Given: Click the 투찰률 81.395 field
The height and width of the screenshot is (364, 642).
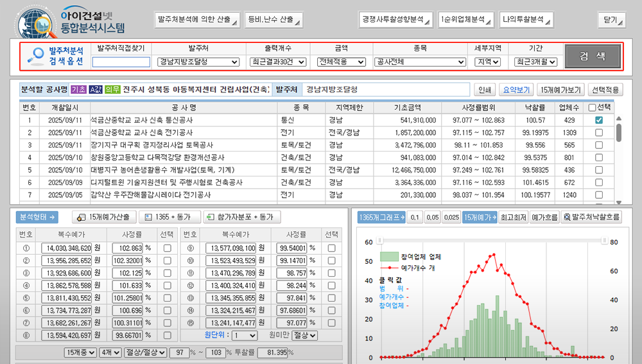Looking at the screenshot, I should point(273,352).
